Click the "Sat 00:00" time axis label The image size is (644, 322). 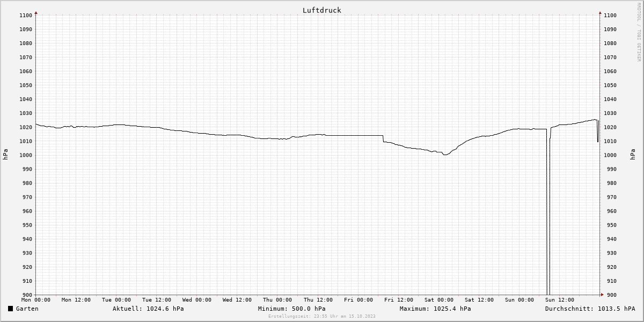[x=439, y=300]
